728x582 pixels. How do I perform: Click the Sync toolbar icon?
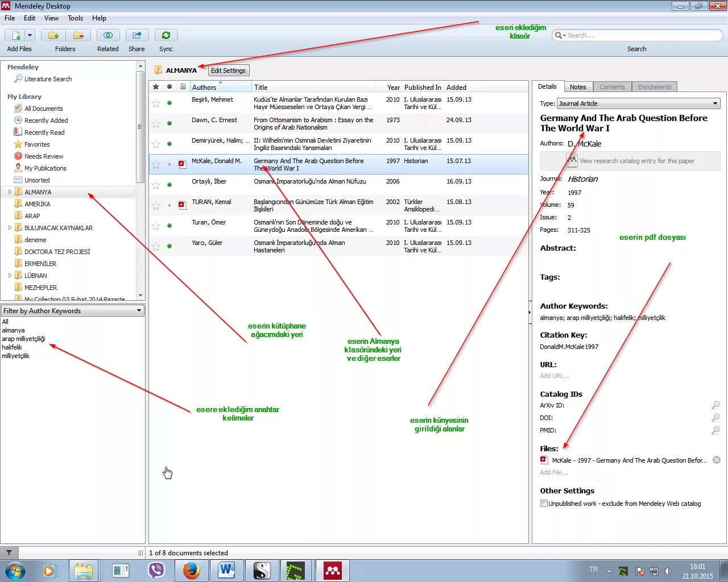pos(166,35)
